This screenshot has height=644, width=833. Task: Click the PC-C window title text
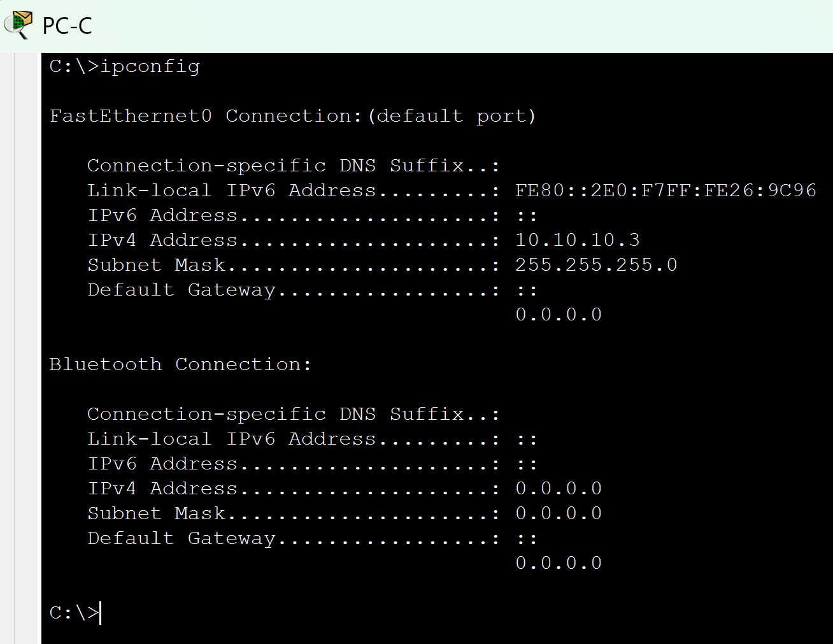67,26
